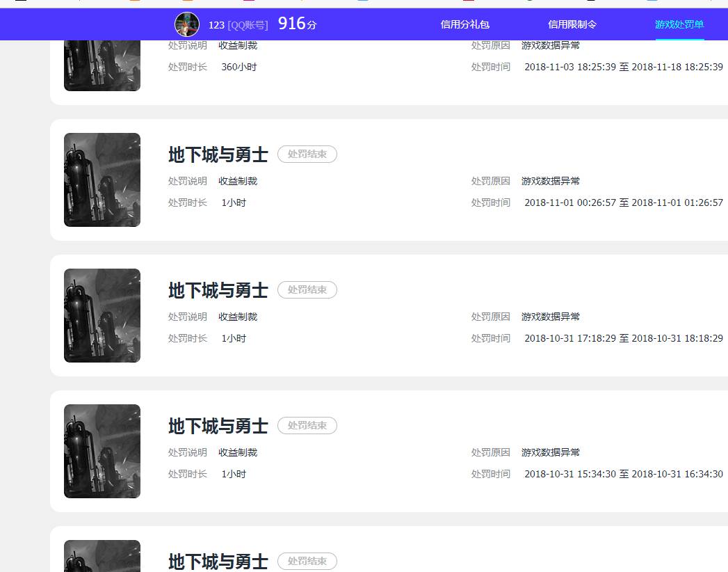Click the orange favicon in the tab strip

pyautogui.click(x=134, y=3)
